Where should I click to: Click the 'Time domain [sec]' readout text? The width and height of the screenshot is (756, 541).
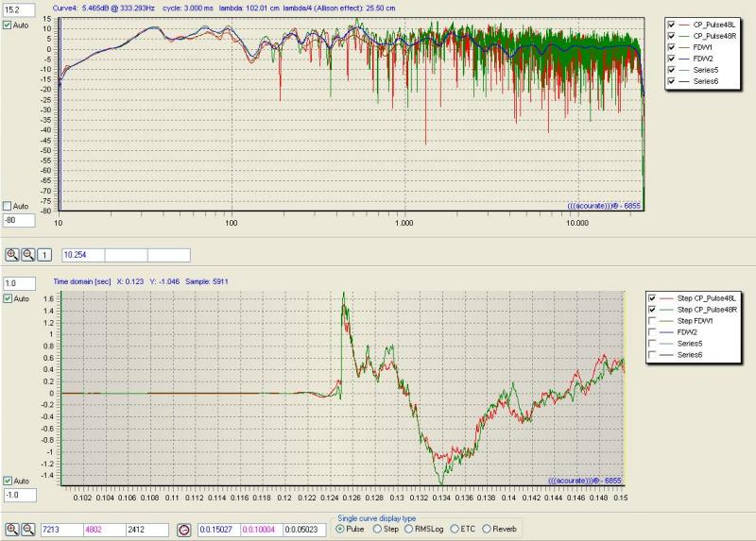coord(141,281)
